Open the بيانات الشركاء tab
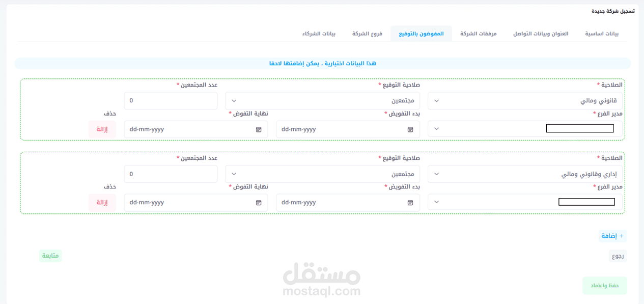The width and height of the screenshot is (644, 304). pos(319,34)
